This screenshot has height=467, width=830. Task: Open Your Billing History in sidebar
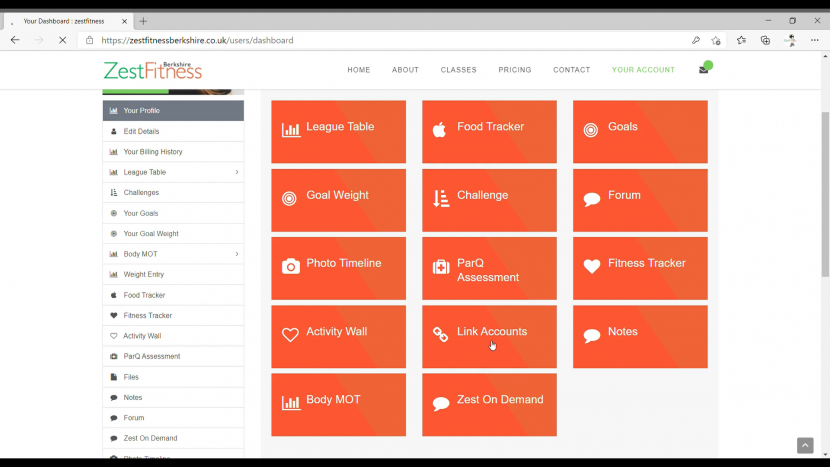tap(173, 152)
